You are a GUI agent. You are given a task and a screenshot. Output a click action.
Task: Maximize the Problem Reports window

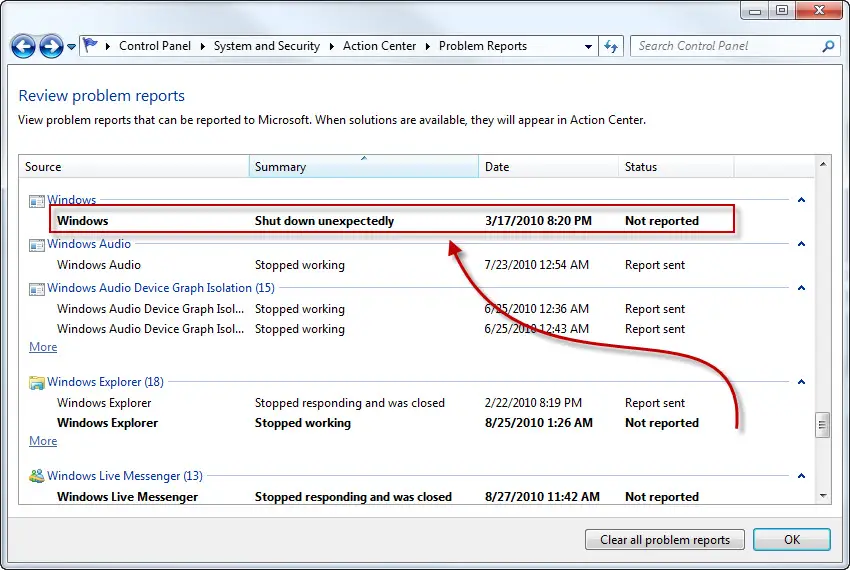782,10
